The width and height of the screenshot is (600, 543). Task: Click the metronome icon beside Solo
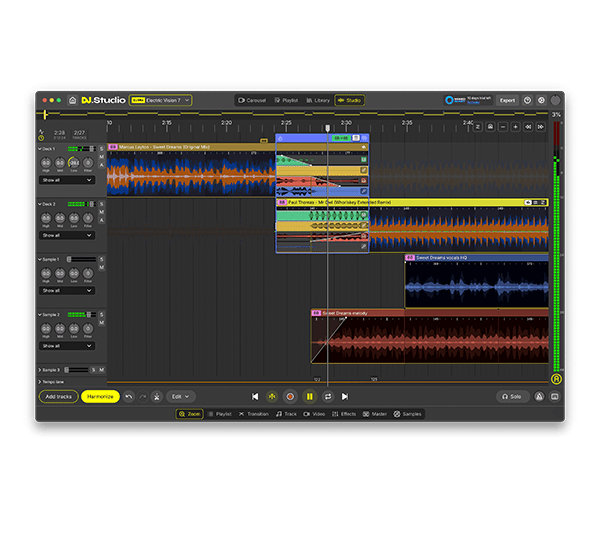click(x=540, y=397)
